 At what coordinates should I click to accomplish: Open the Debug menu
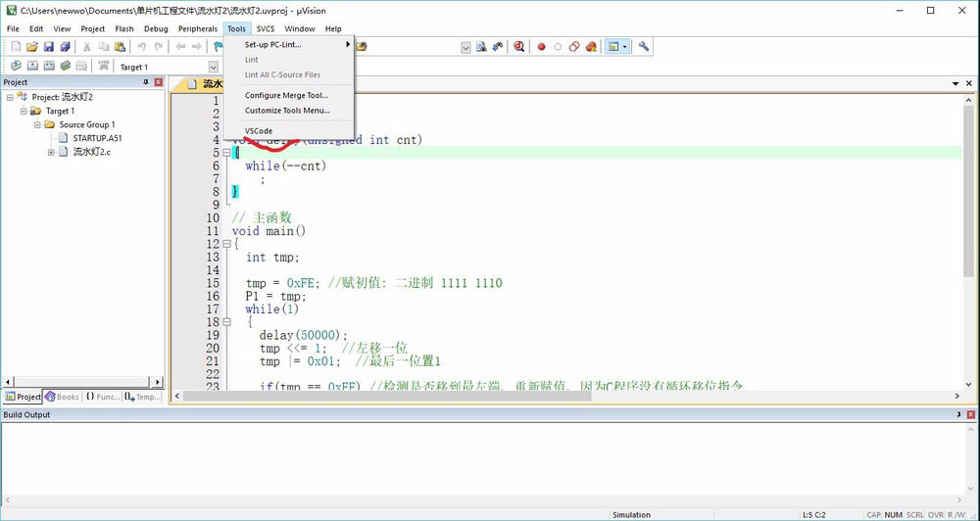tap(156, 28)
